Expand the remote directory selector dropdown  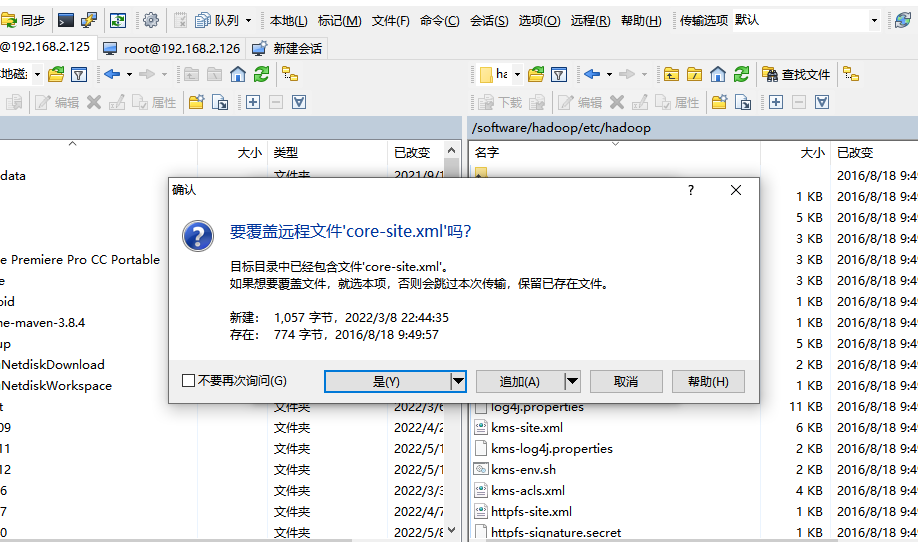click(517, 74)
